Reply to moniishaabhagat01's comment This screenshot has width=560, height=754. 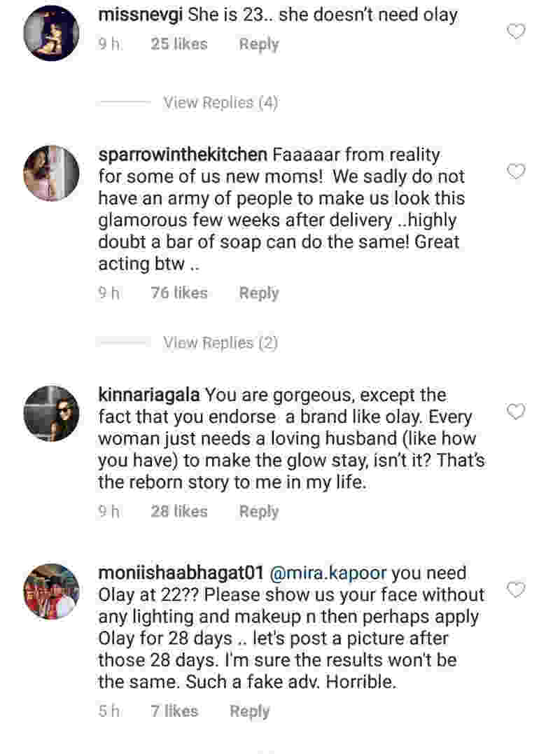(x=250, y=712)
